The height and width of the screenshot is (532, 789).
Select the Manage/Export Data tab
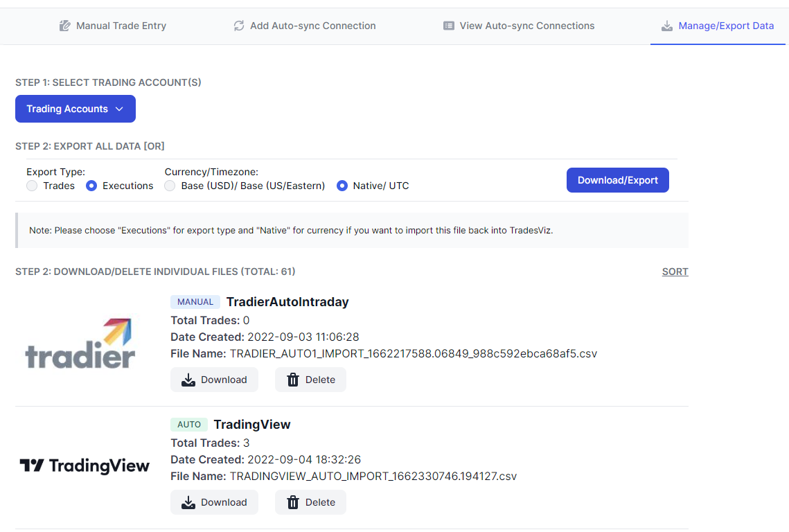[718, 26]
